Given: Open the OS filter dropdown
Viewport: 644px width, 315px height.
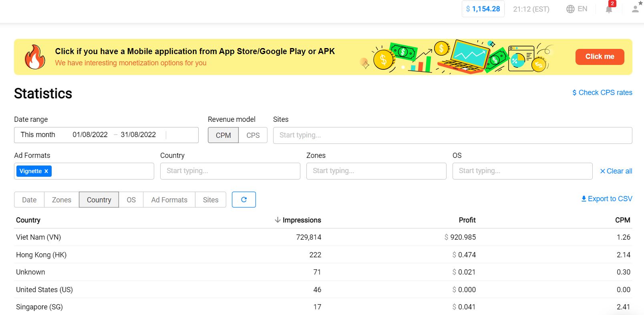Looking at the screenshot, I should pos(522,171).
